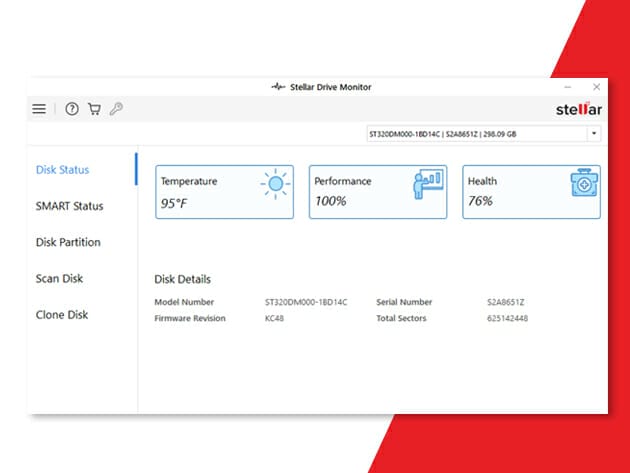Open the Clone Disk section
Screen dimensions: 630x473
62,314
